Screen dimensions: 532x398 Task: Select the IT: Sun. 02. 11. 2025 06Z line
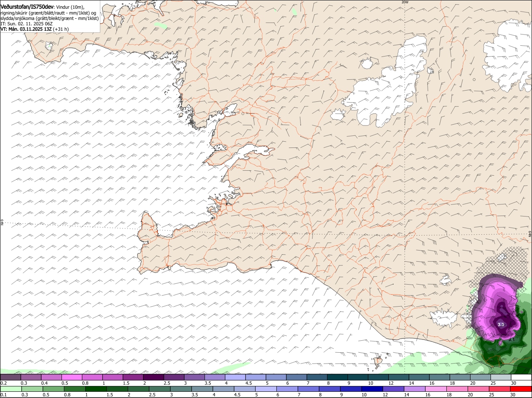[26, 24]
